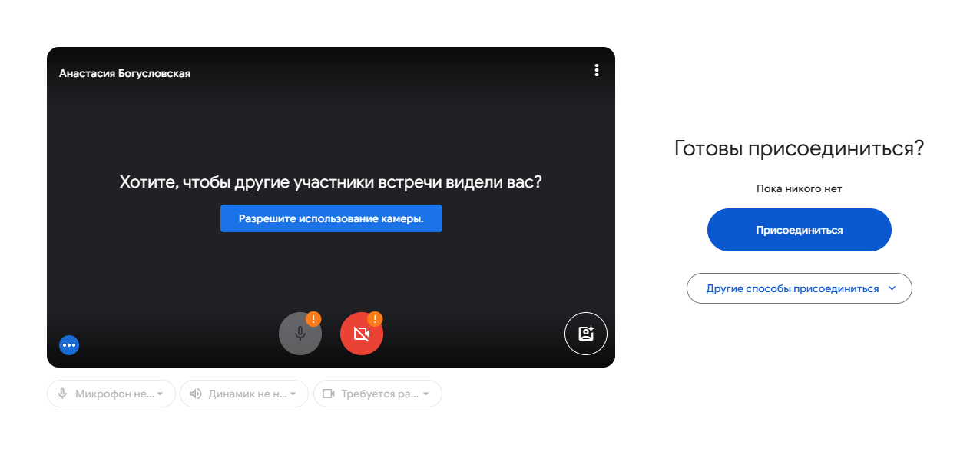Click the orange warning badge on the microphone

pos(313,318)
